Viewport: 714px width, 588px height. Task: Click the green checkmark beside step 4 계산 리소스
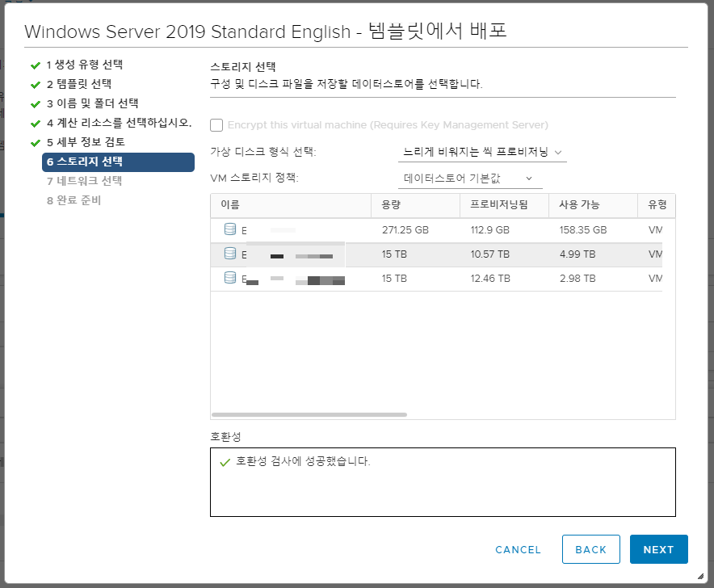(x=36, y=124)
